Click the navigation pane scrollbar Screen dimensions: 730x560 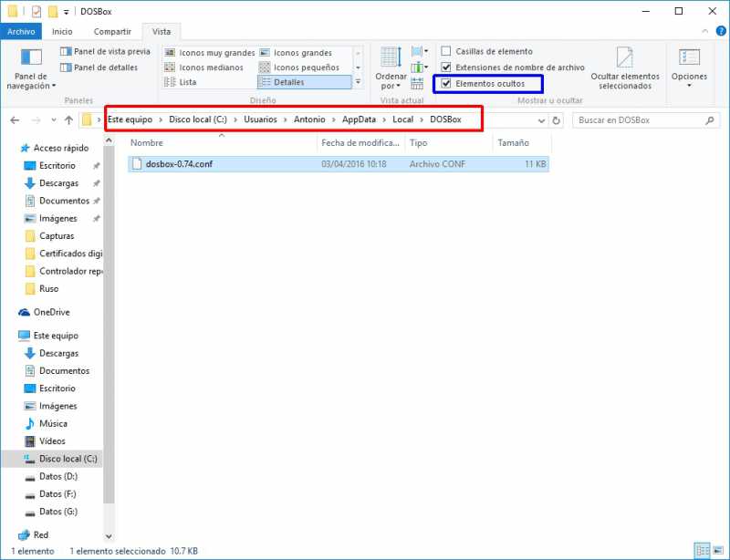[x=109, y=323]
